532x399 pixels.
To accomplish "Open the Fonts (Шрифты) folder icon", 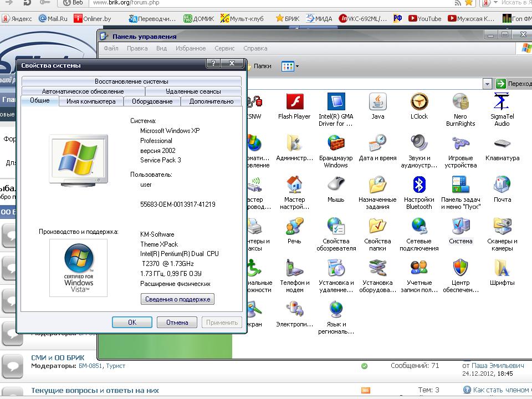I will pyautogui.click(x=502, y=269).
